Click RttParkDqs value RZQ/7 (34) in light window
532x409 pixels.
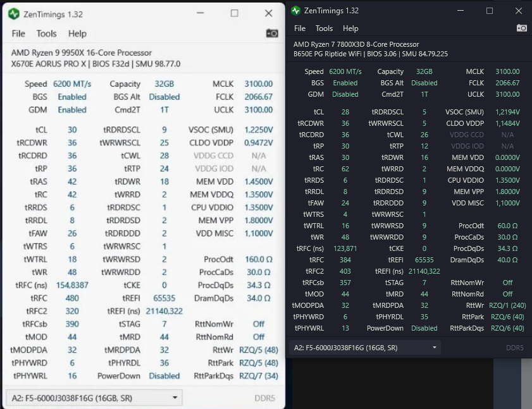pos(259,375)
